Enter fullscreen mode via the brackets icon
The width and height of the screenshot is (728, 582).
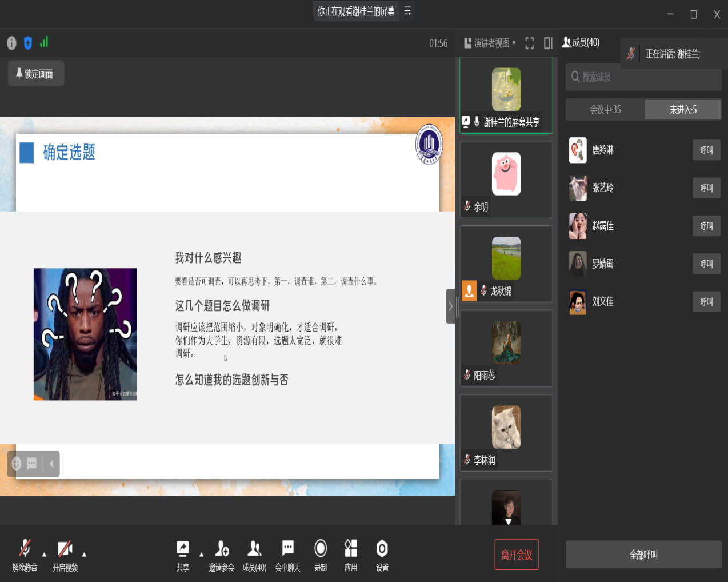[x=529, y=43]
